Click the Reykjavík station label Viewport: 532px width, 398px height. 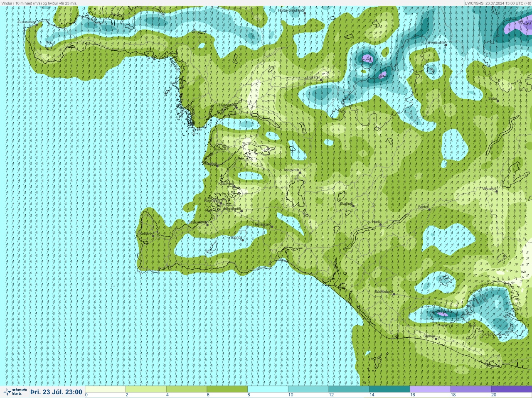coord(213,200)
